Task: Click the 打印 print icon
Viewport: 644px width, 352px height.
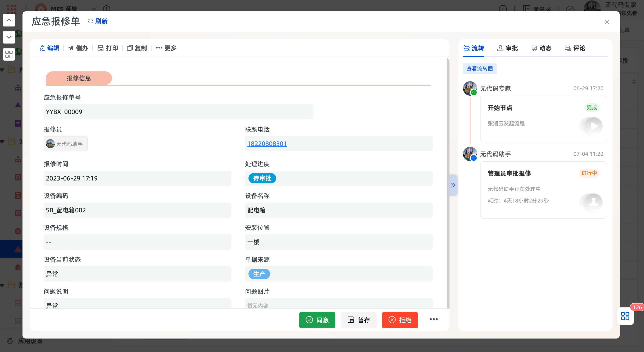Action: (x=100, y=48)
